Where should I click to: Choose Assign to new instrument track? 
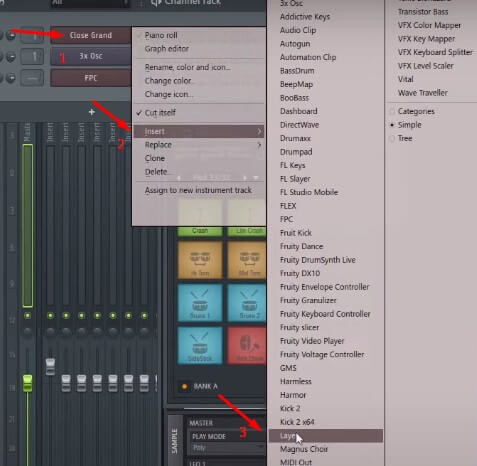click(x=198, y=190)
